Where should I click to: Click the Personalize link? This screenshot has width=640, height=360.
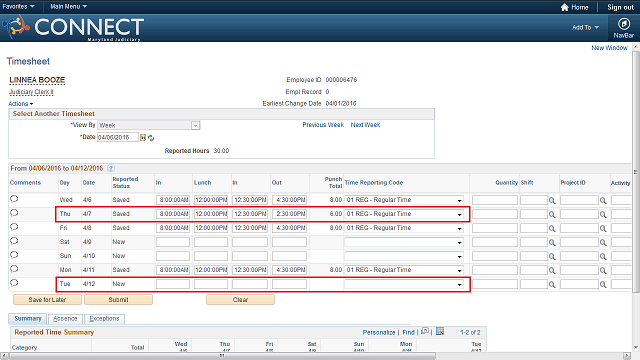[x=379, y=333]
